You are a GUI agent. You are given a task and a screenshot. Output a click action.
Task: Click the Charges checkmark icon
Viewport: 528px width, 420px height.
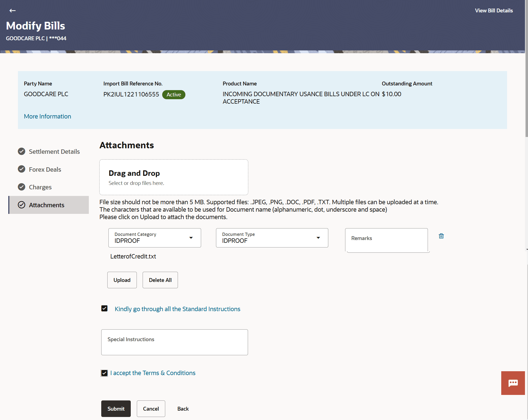[x=22, y=187]
